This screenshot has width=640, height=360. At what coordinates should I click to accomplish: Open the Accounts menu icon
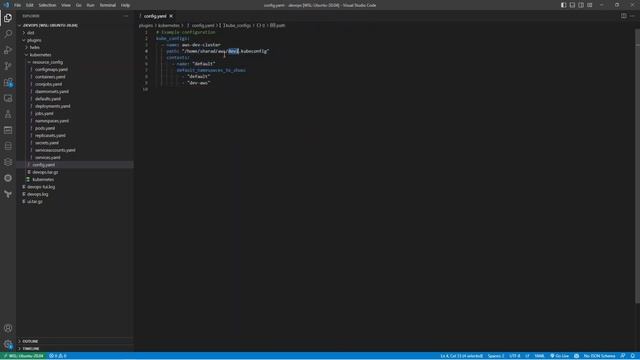click(x=8, y=328)
